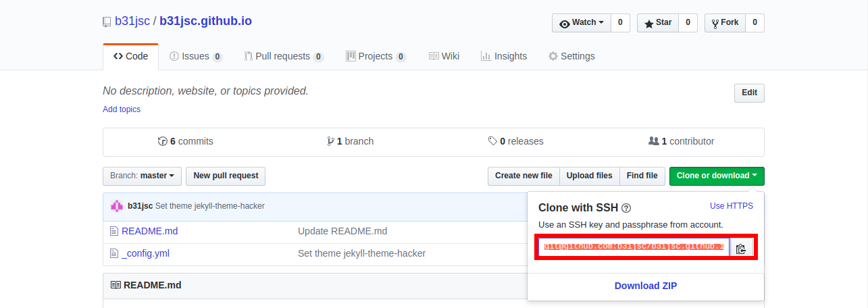The height and width of the screenshot is (308, 868).
Task: Open the stargazers count next to Star
Action: [688, 23]
